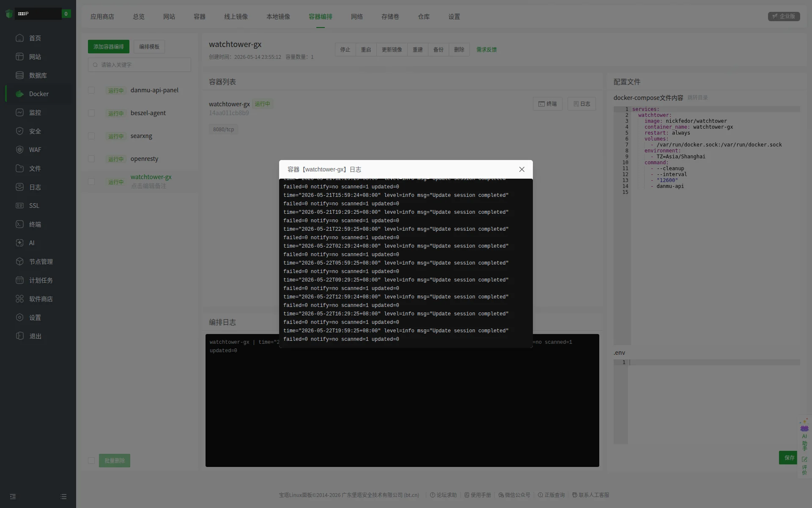Open the 日志 log button for container
The image size is (812, 508).
pos(582,104)
